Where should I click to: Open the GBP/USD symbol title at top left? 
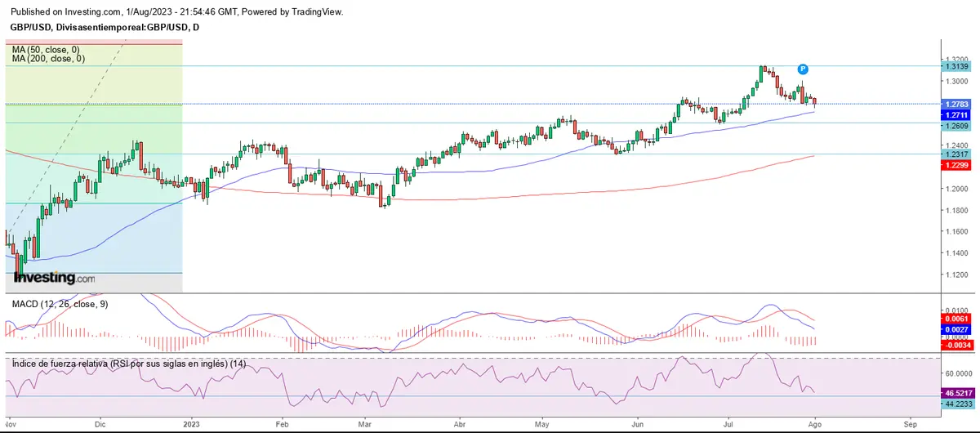click(x=104, y=27)
